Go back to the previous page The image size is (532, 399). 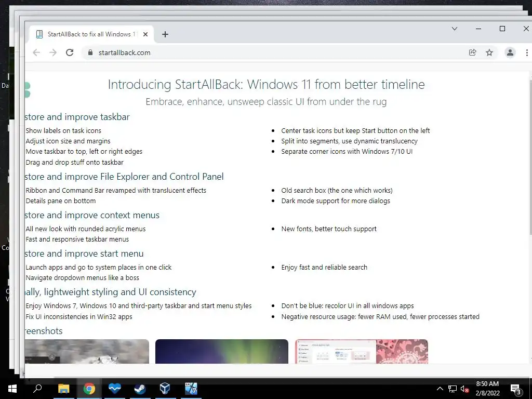click(x=36, y=52)
